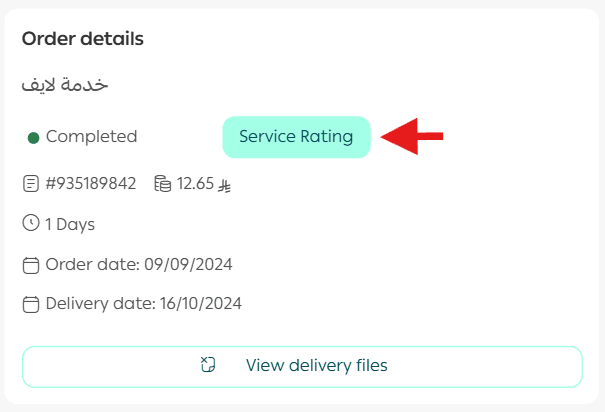The width and height of the screenshot is (605, 412).
Task: Click the calendar icon beside Order date
Action: coord(31,265)
